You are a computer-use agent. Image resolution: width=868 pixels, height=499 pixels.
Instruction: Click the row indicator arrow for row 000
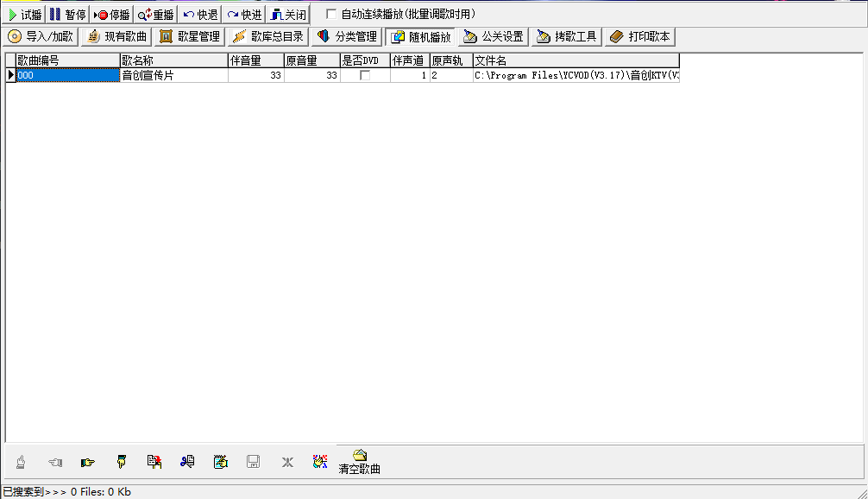click(x=10, y=75)
